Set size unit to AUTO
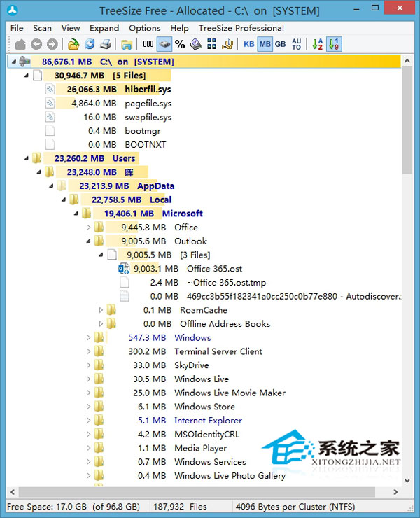The image size is (420, 518). (x=296, y=44)
